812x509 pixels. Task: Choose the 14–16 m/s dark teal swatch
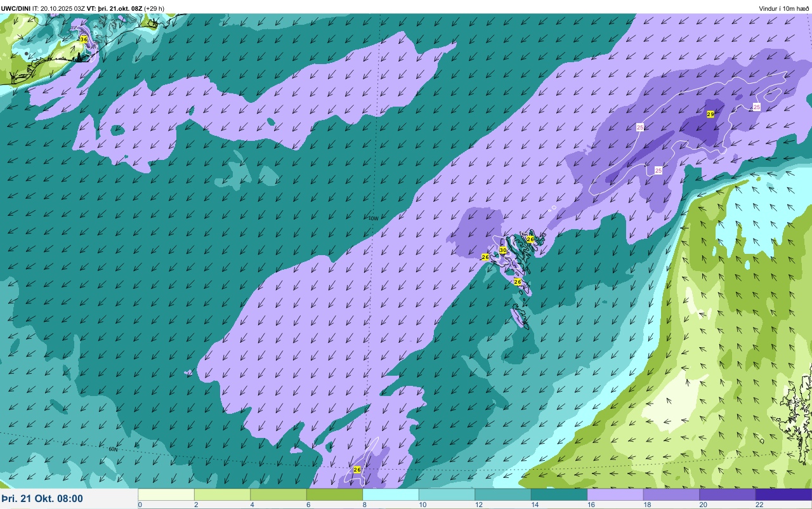point(559,494)
